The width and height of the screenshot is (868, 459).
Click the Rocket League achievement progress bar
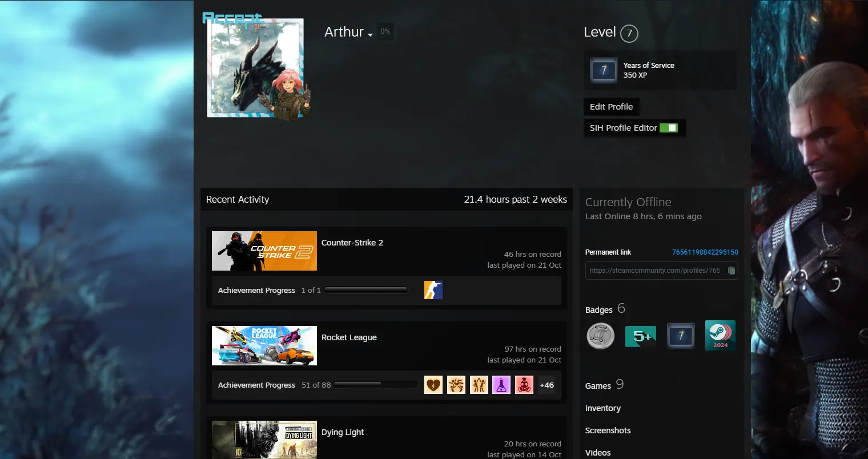376,385
